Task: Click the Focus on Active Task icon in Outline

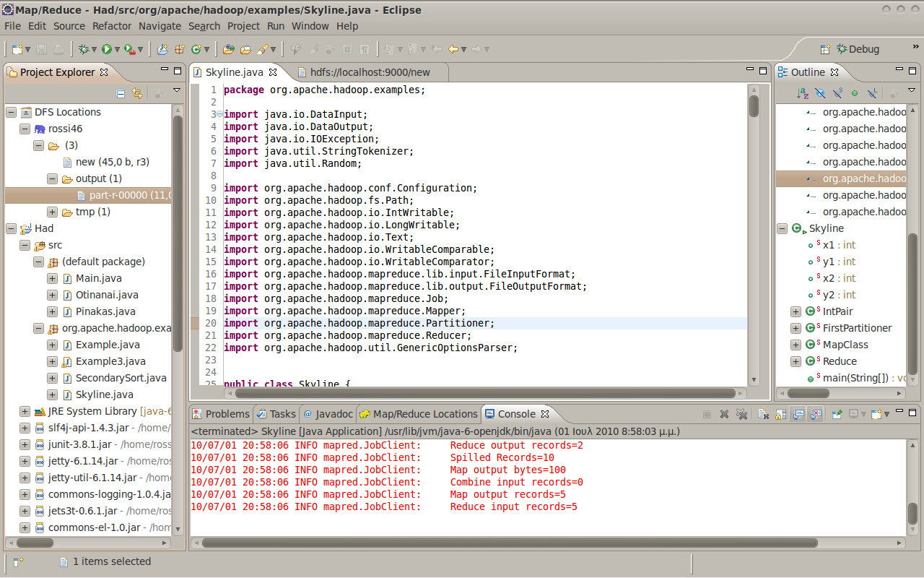Action: tap(892, 93)
